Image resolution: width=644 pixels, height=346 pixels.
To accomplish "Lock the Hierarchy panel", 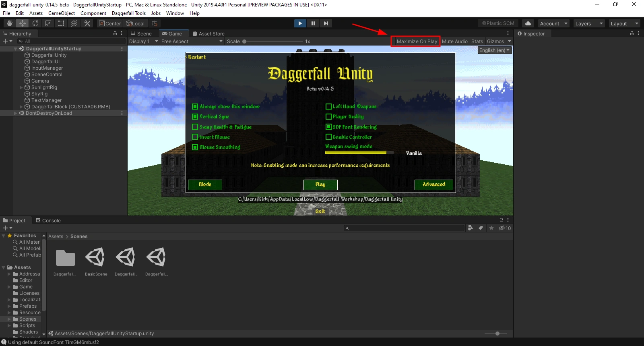I will (115, 33).
